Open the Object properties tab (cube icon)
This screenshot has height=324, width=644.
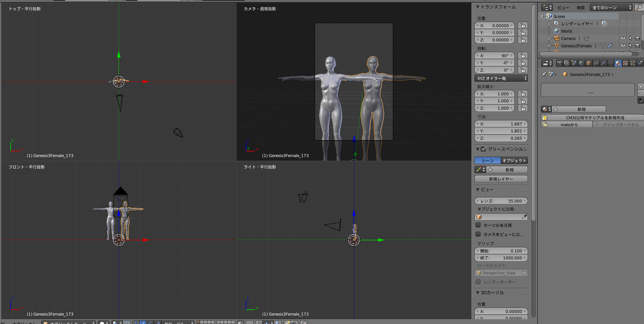pyautogui.click(x=589, y=63)
